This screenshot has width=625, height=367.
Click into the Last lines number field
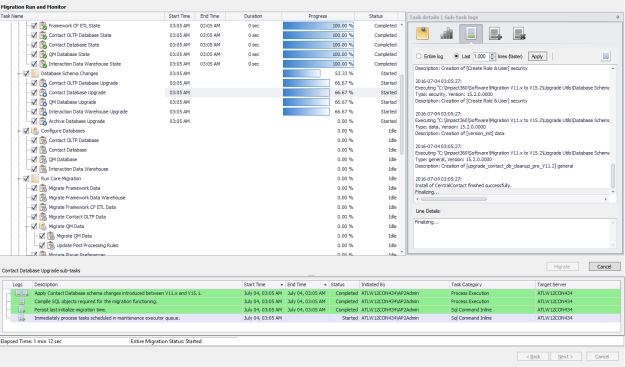tap(481, 56)
